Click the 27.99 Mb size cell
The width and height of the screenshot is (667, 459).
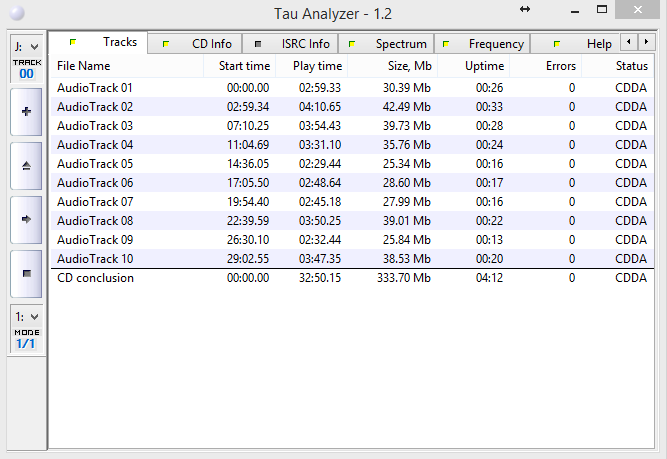pyautogui.click(x=407, y=202)
